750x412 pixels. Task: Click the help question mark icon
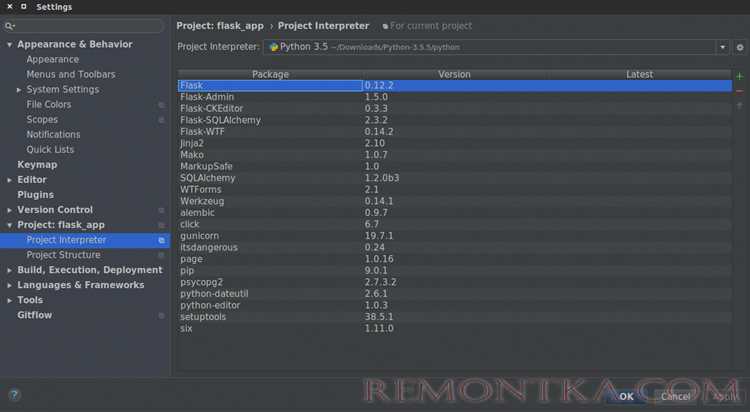[x=14, y=395]
